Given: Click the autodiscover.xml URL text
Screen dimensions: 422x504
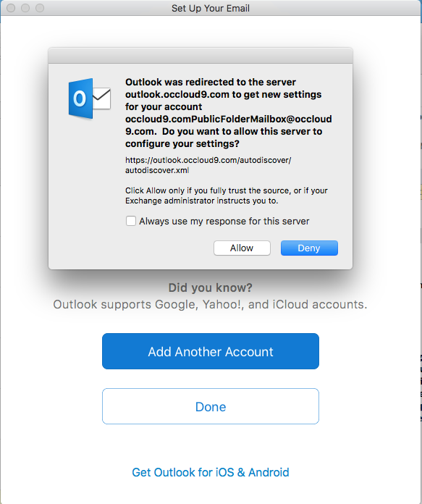Looking at the screenshot, I should coord(208,165).
